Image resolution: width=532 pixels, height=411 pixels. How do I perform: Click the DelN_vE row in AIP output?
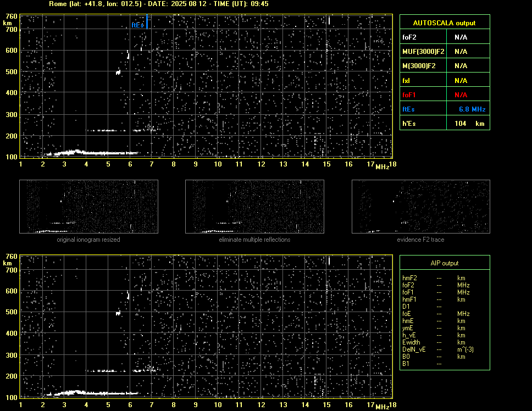[438, 349]
